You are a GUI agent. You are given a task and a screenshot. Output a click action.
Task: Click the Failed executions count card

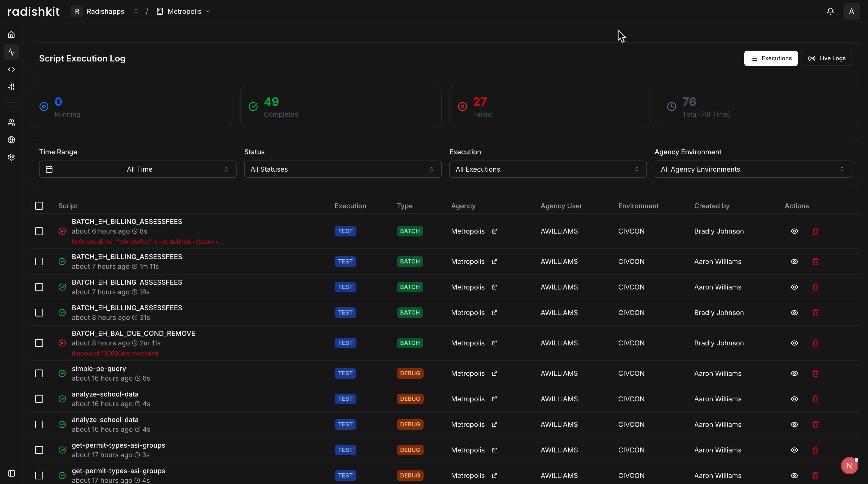(x=549, y=107)
